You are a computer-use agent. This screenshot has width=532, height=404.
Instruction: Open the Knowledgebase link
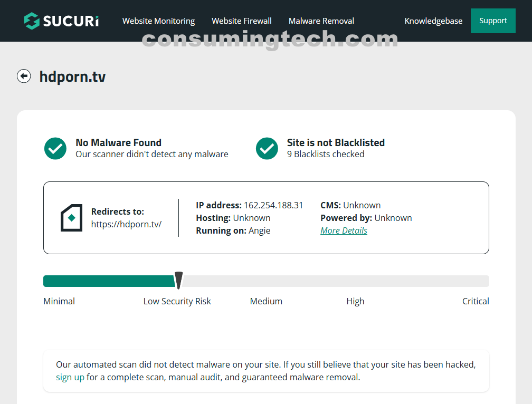click(x=433, y=21)
